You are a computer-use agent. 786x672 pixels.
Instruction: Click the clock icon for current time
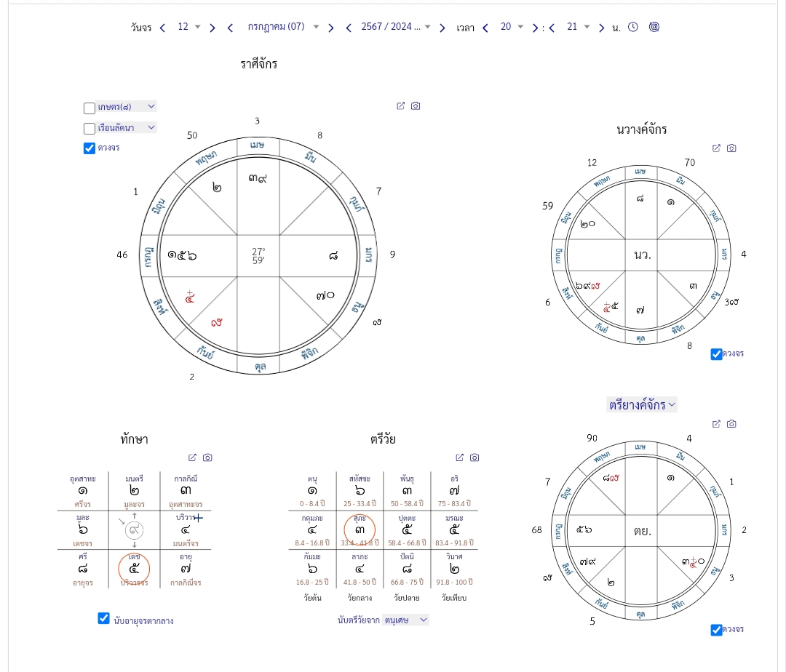(x=633, y=27)
